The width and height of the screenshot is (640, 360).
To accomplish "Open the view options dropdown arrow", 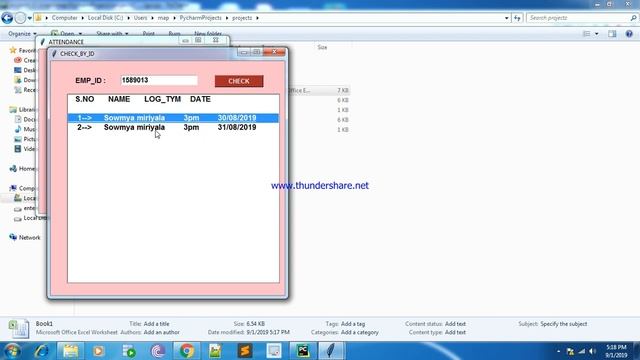I will (596, 34).
